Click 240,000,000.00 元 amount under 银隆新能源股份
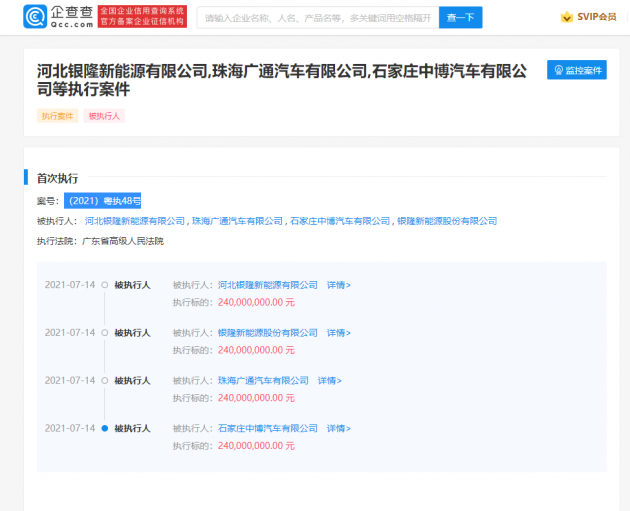Screen dimensions: 630x511 pyautogui.click(x=256, y=350)
